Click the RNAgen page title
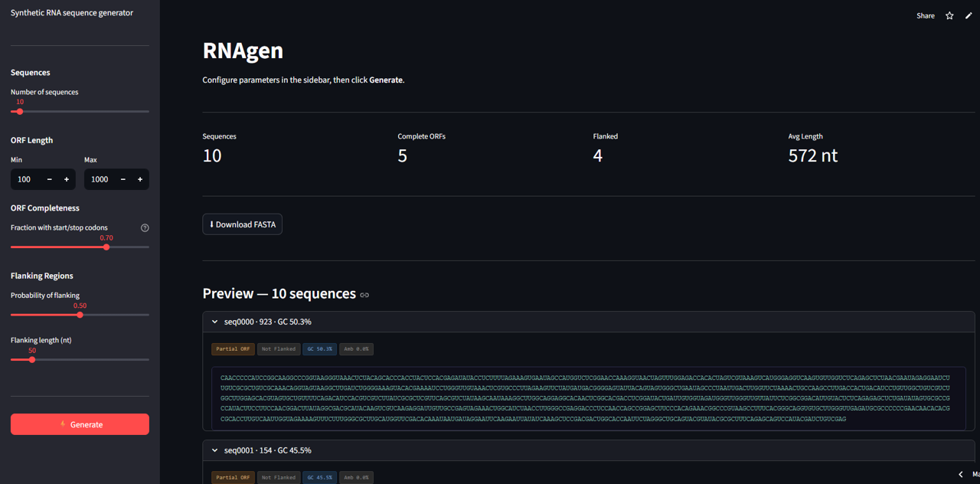This screenshot has height=484, width=980. pyautogui.click(x=243, y=51)
